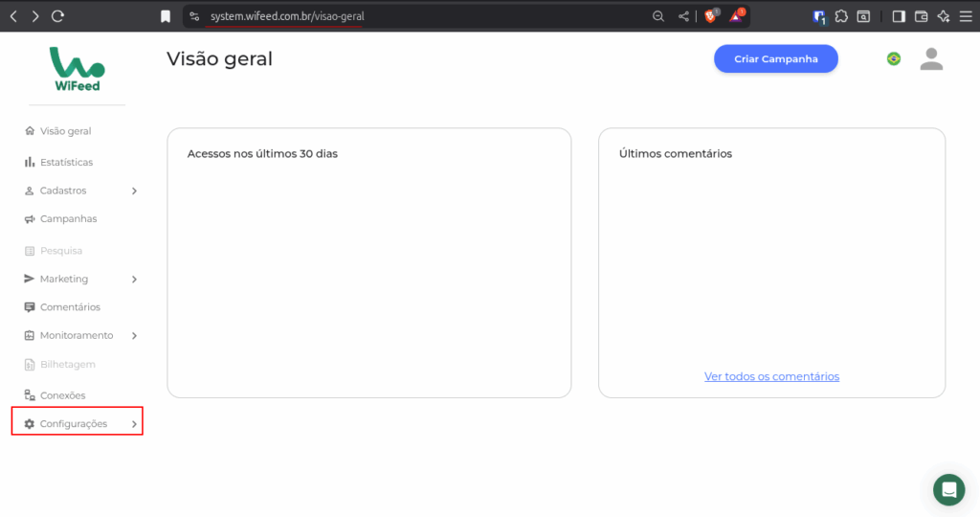Open the browser extensions puzzle icon
The height and width of the screenshot is (517, 980).
[x=841, y=16]
